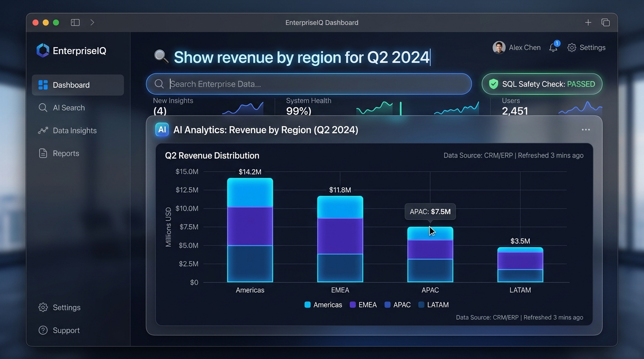Click the Q2 Revenue Distribution title
Image resolution: width=644 pixels, height=359 pixels.
(x=212, y=156)
